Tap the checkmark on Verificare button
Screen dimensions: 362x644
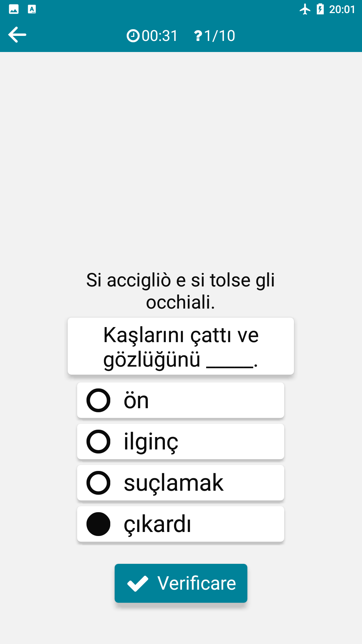pos(137,583)
